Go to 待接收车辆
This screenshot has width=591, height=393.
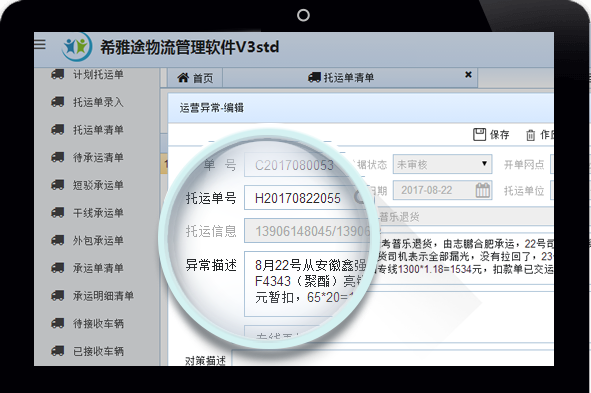[x=98, y=324]
